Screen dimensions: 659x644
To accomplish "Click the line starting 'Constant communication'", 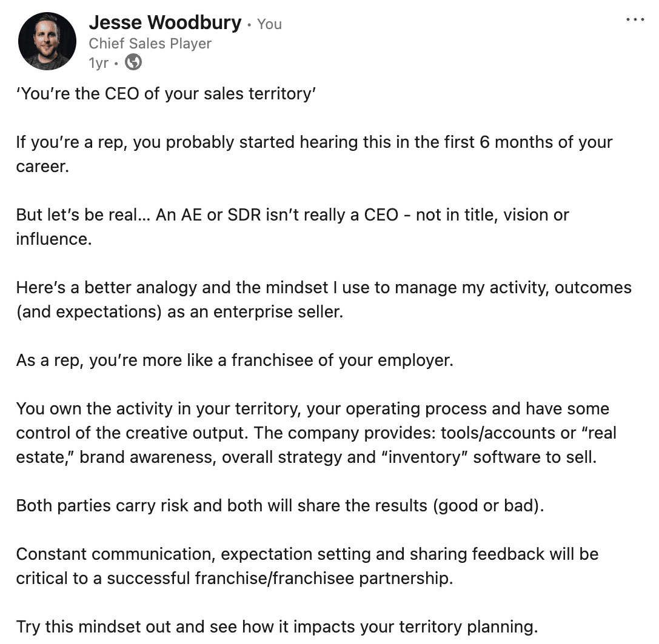I will [x=307, y=554].
